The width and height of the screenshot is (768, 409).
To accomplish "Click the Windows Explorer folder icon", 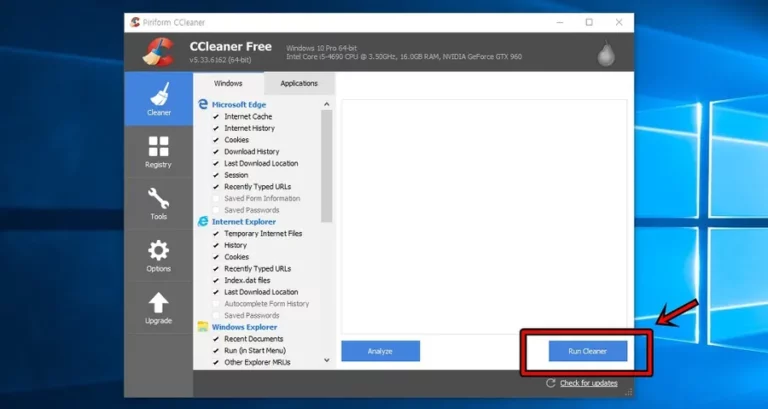I will (x=203, y=327).
